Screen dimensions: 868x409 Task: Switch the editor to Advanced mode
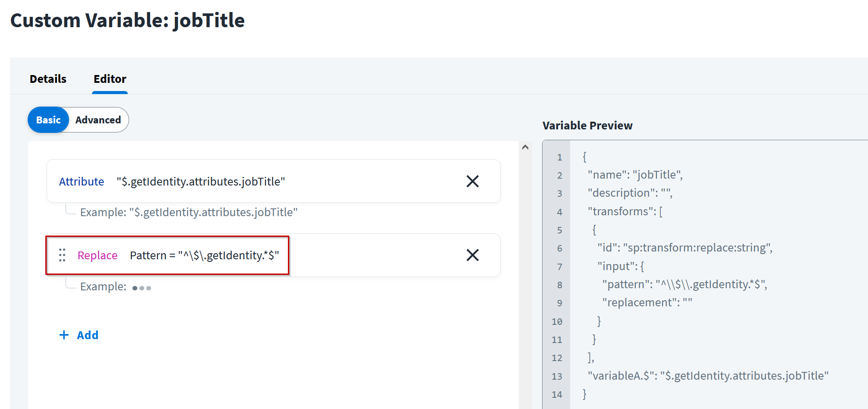98,120
